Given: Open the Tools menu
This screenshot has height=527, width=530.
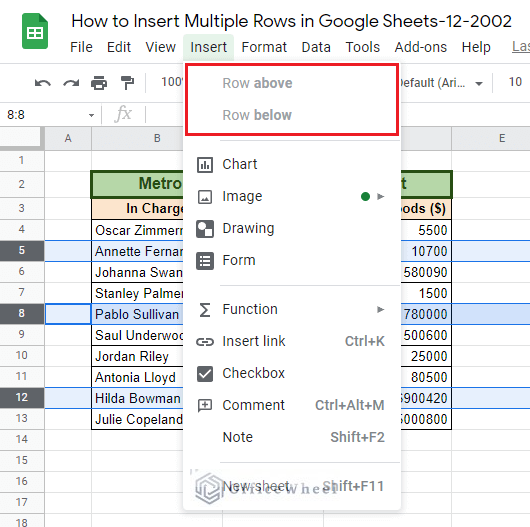Looking at the screenshot, I should (363, 47).
